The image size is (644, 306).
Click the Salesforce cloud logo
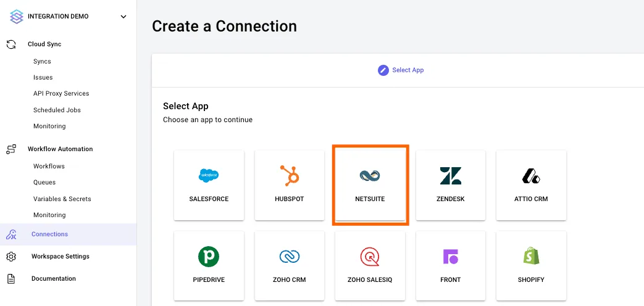point(209,176)
